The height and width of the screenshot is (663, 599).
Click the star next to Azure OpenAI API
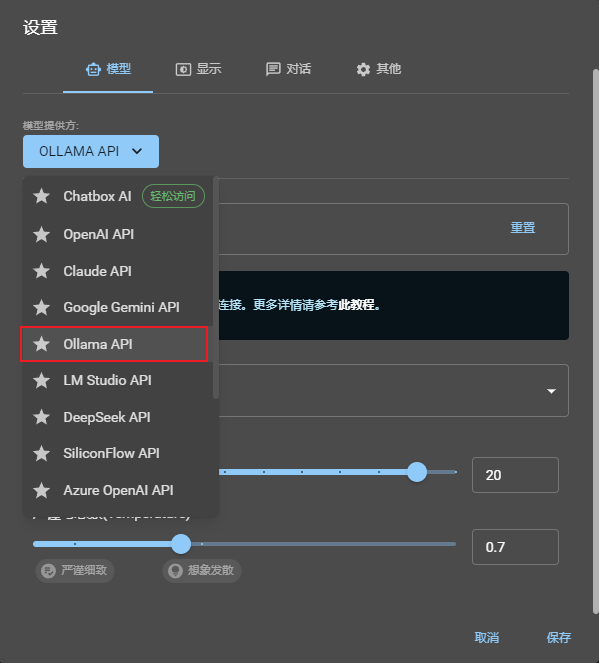(41, 490)
